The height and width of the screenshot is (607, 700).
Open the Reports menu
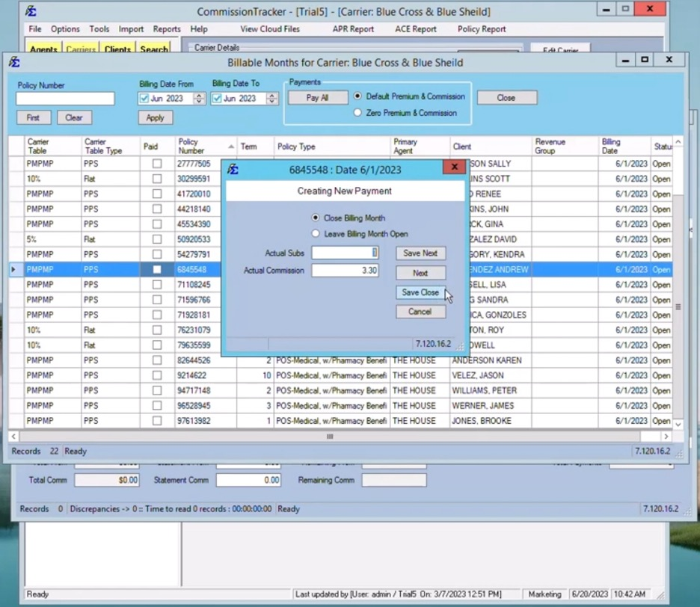pos(167,29)
